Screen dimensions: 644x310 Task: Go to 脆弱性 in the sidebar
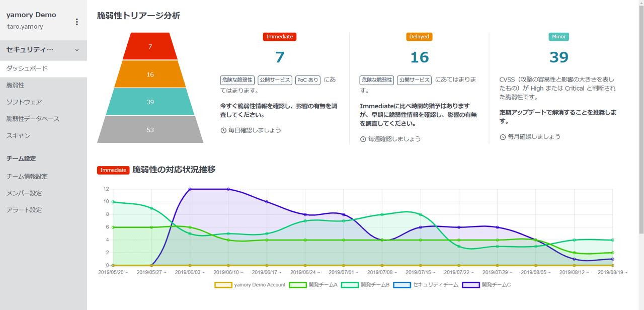click(x=15, y=86)
